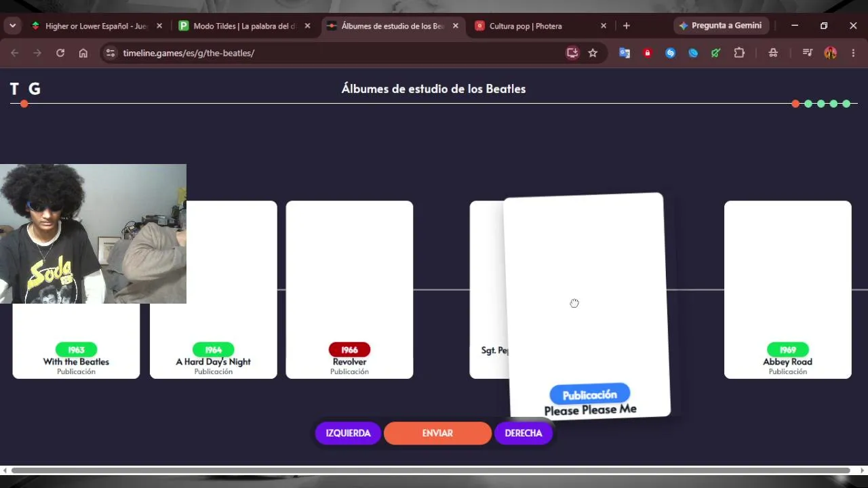Open a new browser tab
The height and width of the screenshot is (488, 868).
627,26
